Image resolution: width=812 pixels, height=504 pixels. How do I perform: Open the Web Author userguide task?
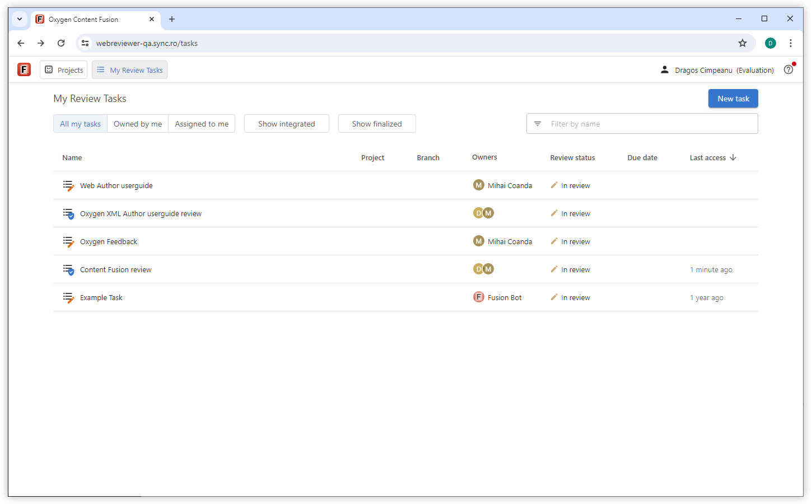pyautogui.click(x=116, y=186)
